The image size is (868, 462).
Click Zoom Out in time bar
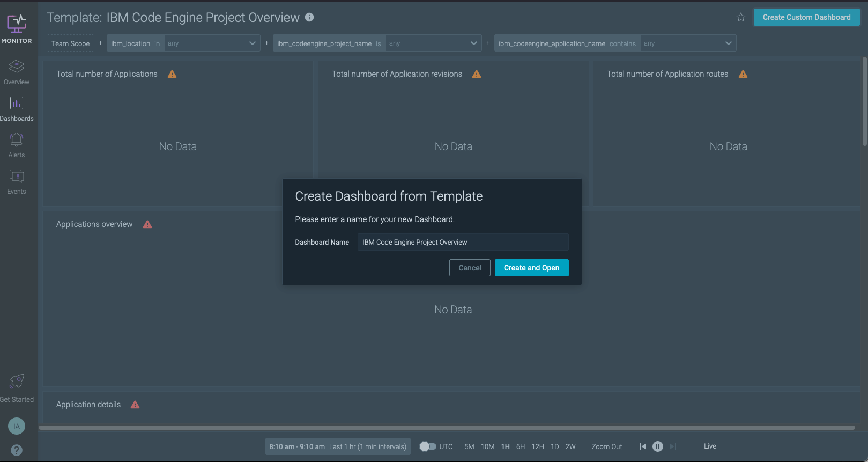(607, 446)
